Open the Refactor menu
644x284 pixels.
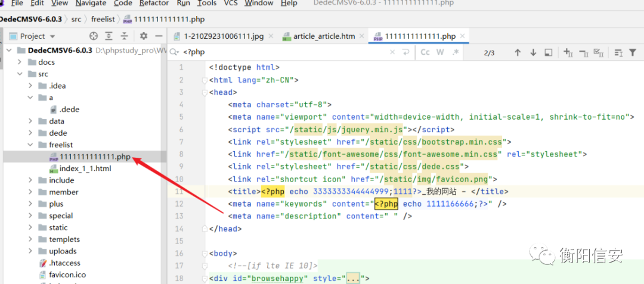(154, 4)
